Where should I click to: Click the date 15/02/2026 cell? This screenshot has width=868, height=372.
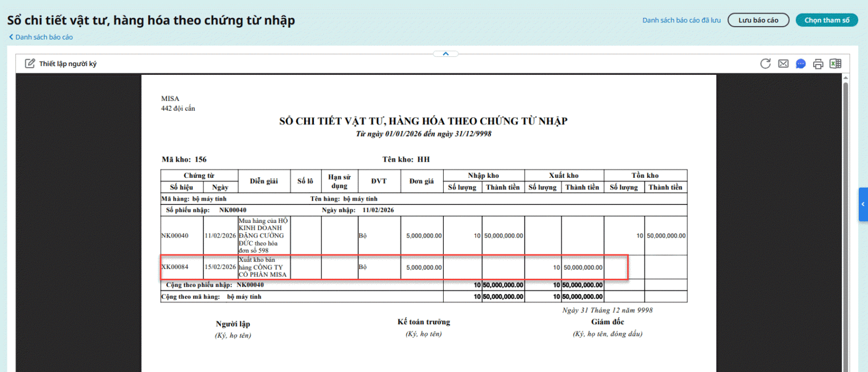tap(220, 267)
